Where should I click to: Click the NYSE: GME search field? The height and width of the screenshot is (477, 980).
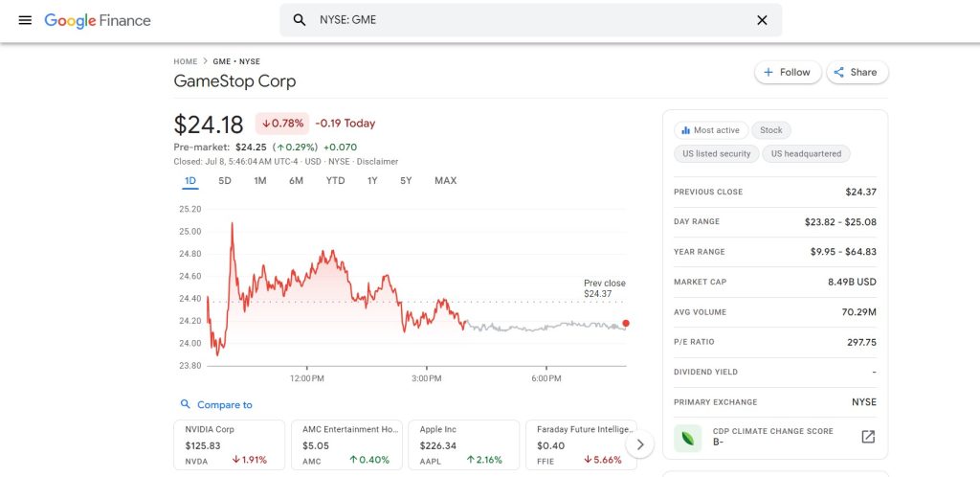coord(530,20)
